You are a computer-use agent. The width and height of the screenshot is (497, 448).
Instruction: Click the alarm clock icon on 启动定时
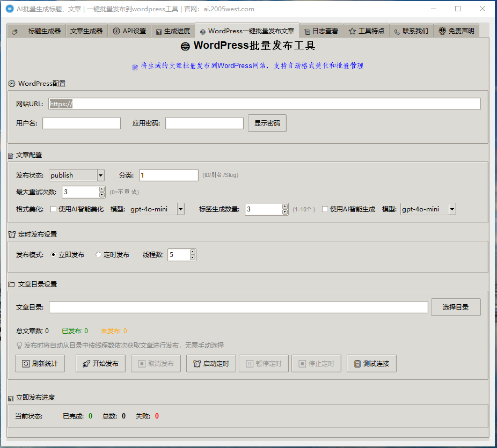(196, 364)
